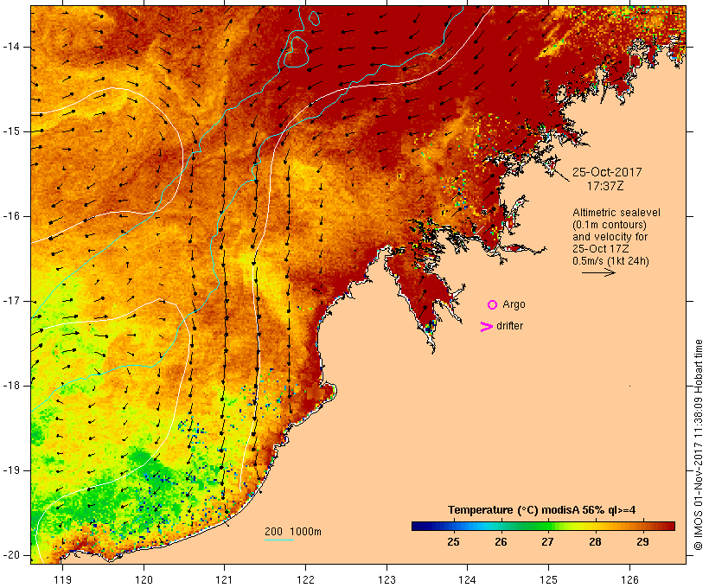Viewport: 709px width, 588px height.
Task: Click the 121 longitude axis label
Action: coord(224,579)
